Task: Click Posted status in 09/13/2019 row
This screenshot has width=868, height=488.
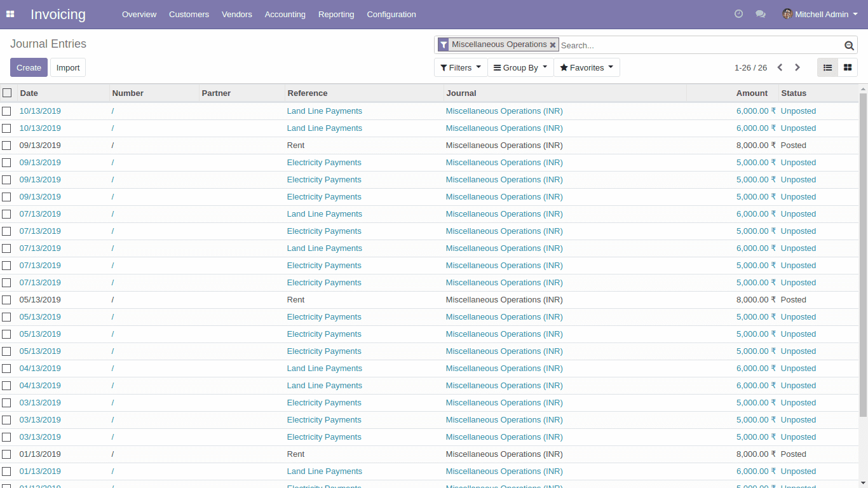Action: [793, 146]
